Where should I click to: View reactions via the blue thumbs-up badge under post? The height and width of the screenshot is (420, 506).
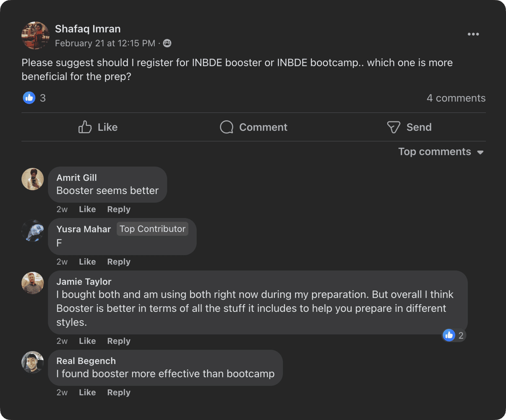coord(29,97)
